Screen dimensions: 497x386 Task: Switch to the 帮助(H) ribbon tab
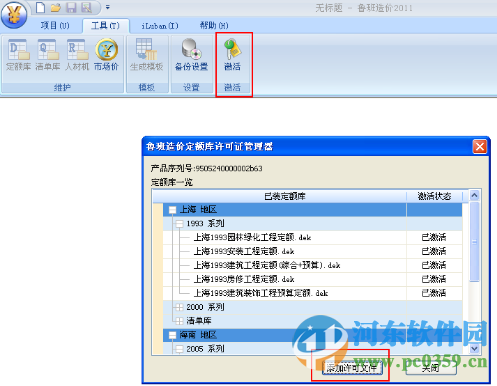tap(214, 25)
